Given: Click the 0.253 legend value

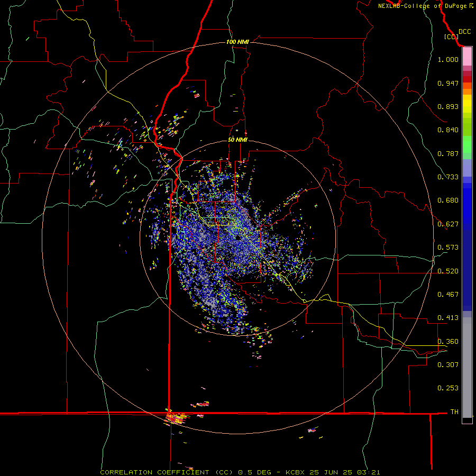Looking at the screenshot, I should (x=448, y=388).
